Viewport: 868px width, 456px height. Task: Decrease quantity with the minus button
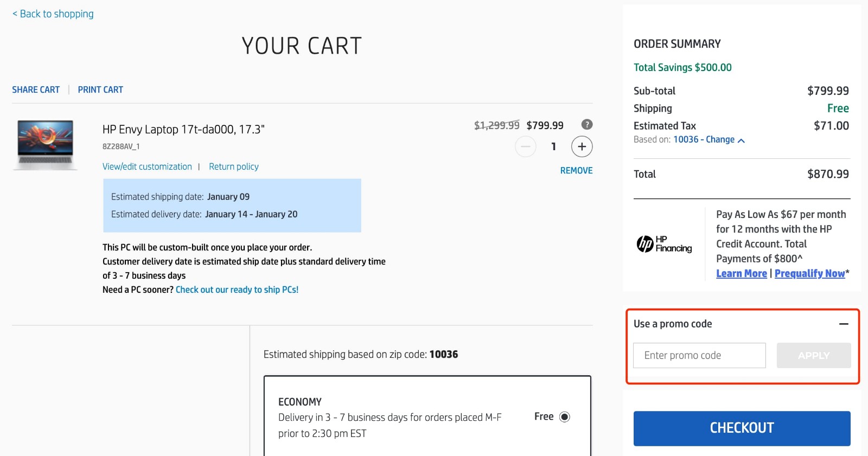pos(526,146)
